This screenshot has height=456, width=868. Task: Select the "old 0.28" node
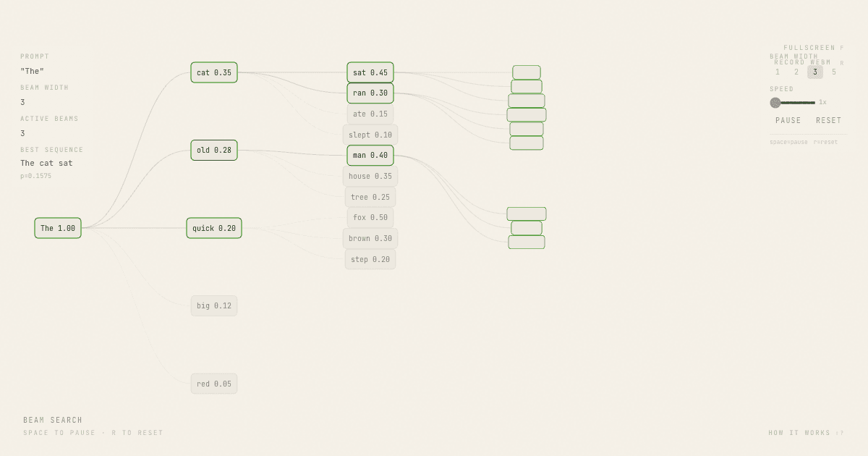[214, 151]
